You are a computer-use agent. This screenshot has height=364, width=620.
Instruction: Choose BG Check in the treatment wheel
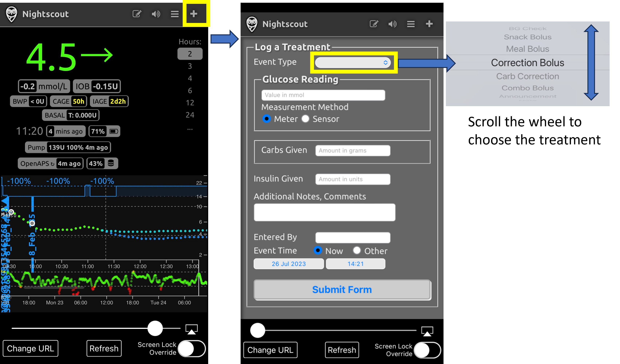(x=527, y=29)
